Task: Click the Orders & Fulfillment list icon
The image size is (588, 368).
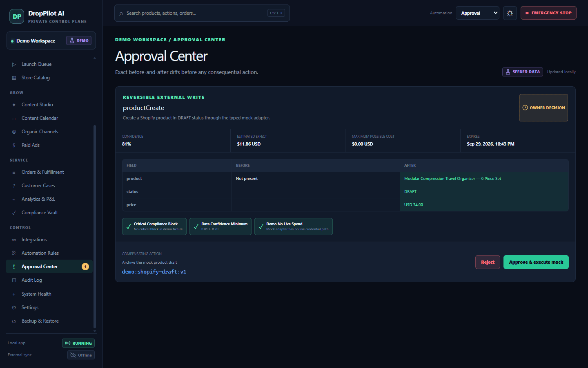Action: coord(14,172)
